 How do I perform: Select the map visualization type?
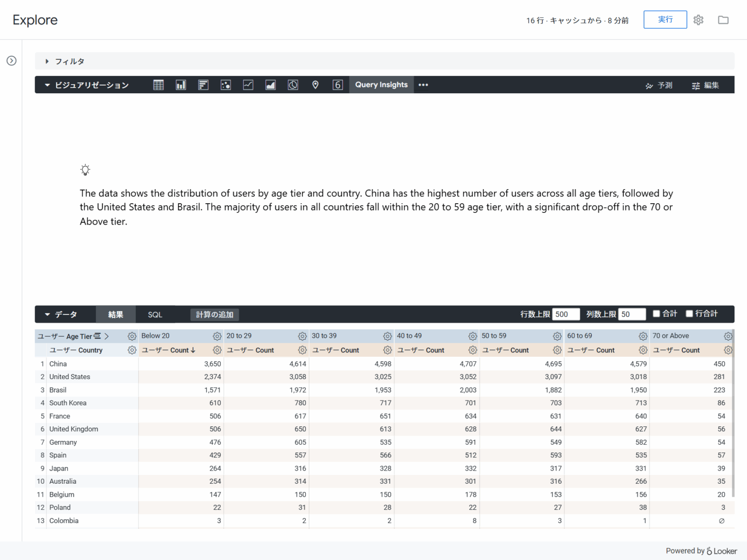pyautogui.click(x=316, y=85)
